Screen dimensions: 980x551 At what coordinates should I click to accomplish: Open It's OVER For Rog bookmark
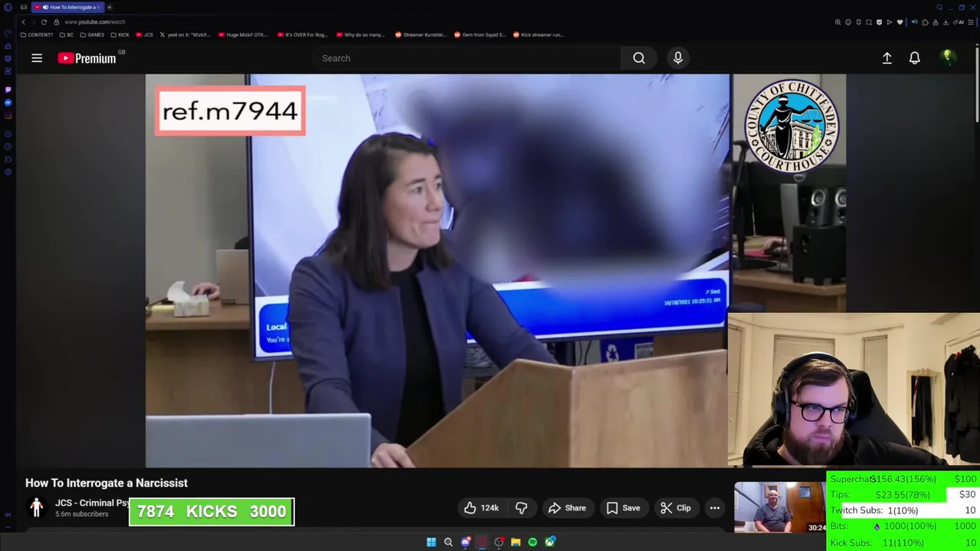pyautogui.click(x=302, y=34)
